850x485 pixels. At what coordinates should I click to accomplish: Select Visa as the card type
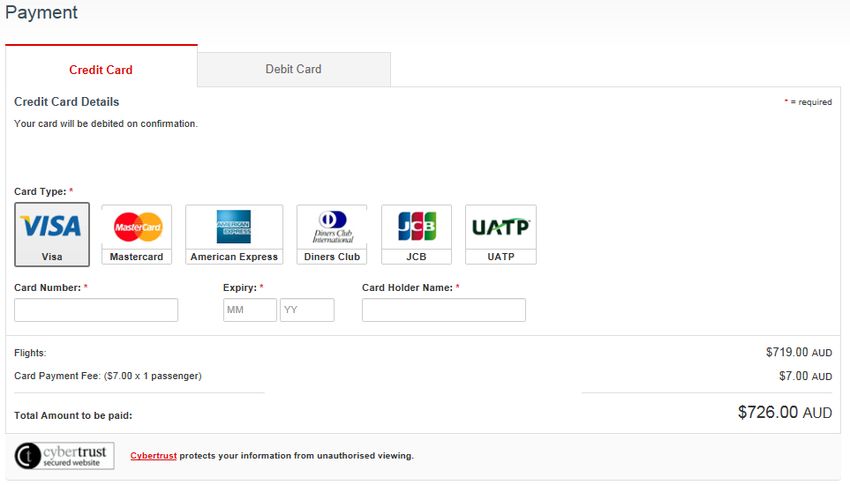52,235
